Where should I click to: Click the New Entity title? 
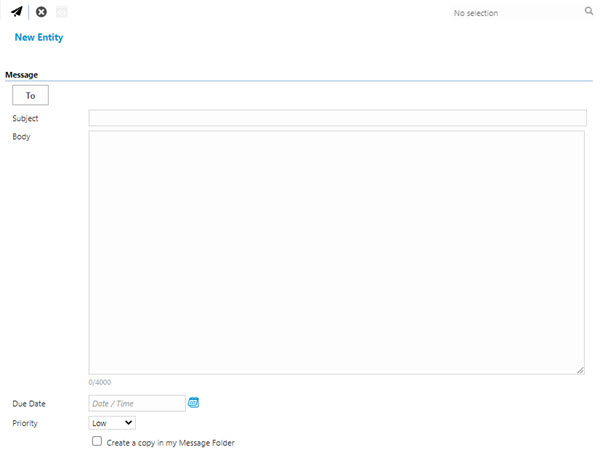[x=39, y=37]
